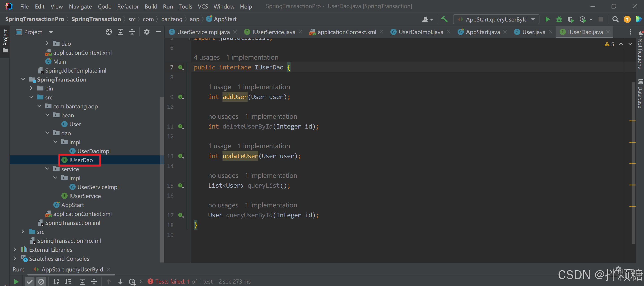Image resolution: width=644 pixels, height=286 pixels.
Task: Click the green Run button in toolbar
Action: [547, 19]
